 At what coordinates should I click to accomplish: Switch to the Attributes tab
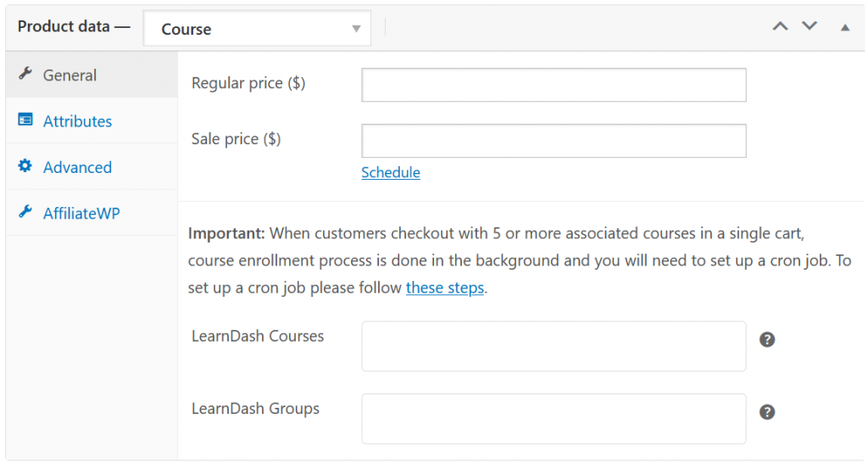pyautogui.click(x=77, y=121)
